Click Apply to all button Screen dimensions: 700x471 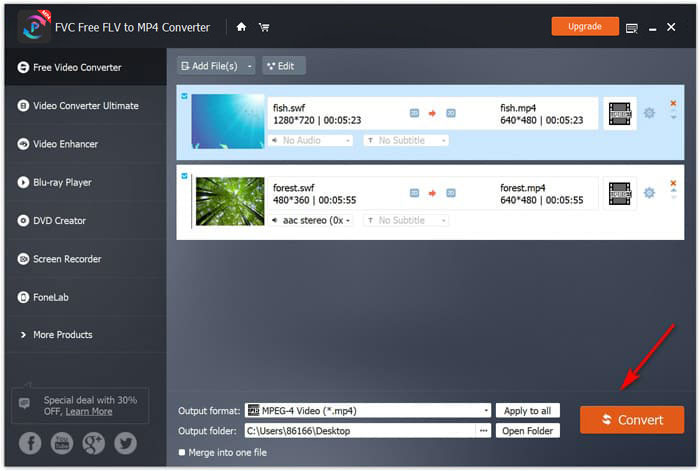point(527,410)
